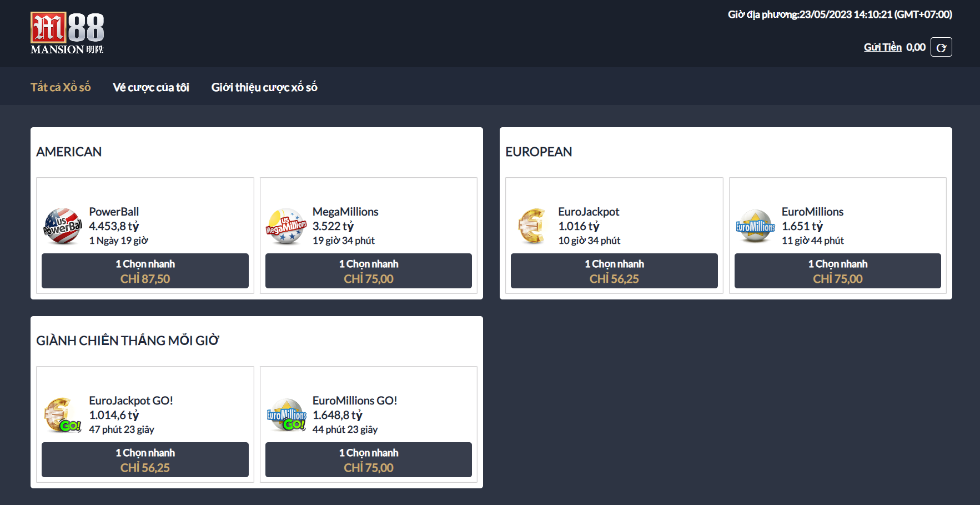
Task: Click the 4.453,8 tỷ jackpot amount
Action: pos(114,226)
